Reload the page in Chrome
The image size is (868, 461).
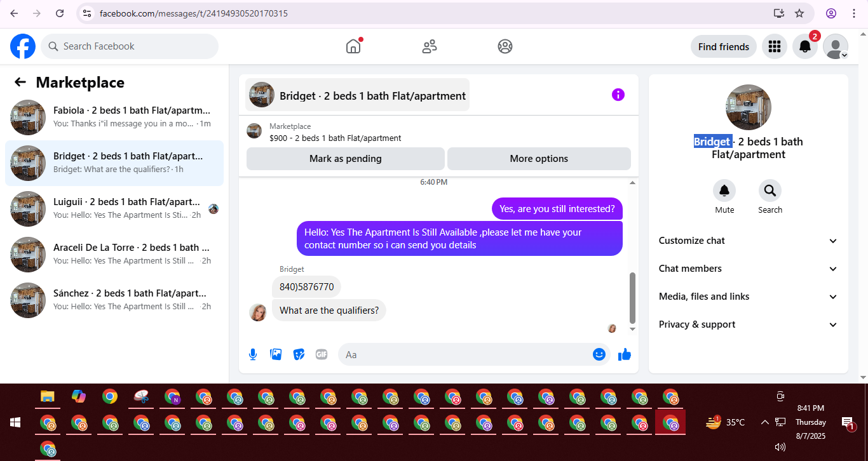pyautogui.click(x=60, y=13)
